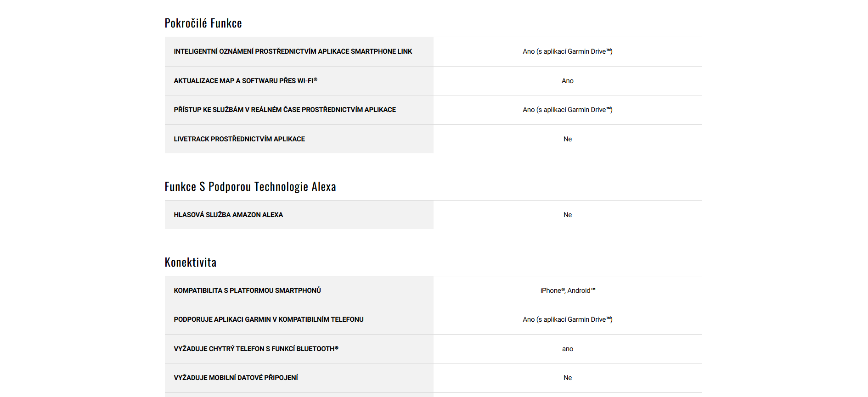
Task: Click the Konektivita section heading
Action: click(190, 262)
